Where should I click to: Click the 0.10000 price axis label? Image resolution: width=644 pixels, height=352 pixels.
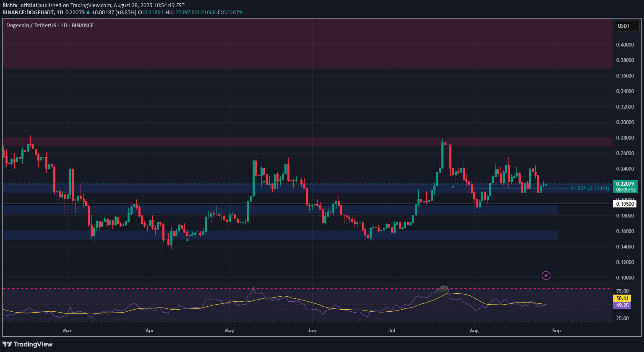[x=625, y=278]
